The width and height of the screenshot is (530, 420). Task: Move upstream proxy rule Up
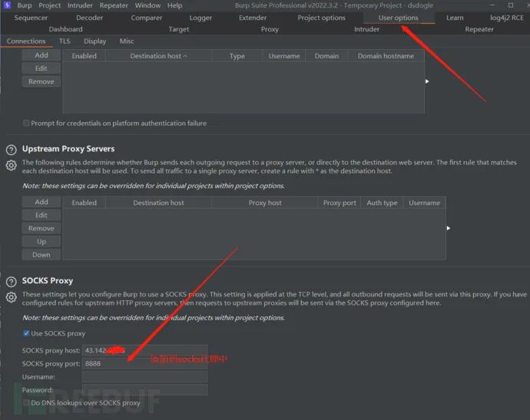coord(41,242)
